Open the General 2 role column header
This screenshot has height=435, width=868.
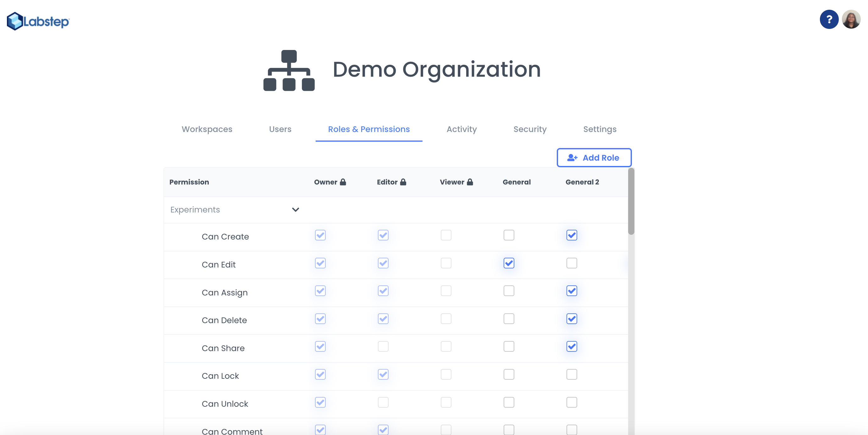click(x=582, y=182)
